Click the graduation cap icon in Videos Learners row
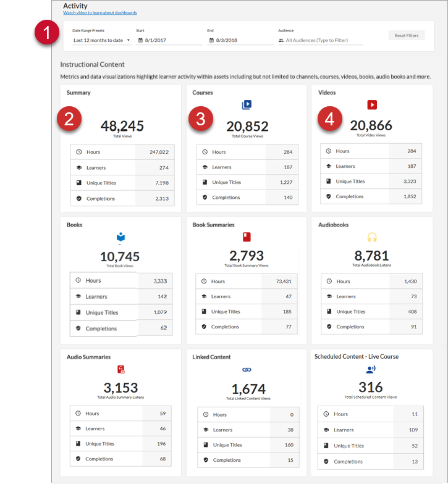This screenshot has width=448, height=484. pos(329,166)
